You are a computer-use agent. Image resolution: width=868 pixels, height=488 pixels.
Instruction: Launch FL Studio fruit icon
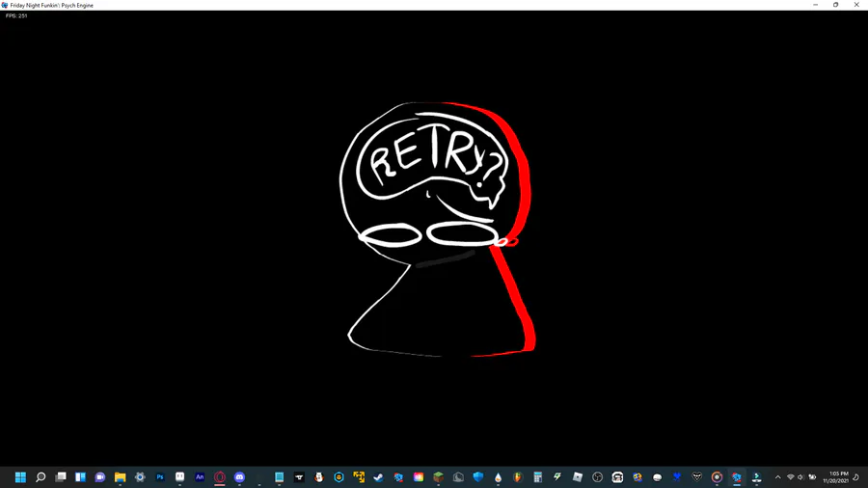[518, 477]
